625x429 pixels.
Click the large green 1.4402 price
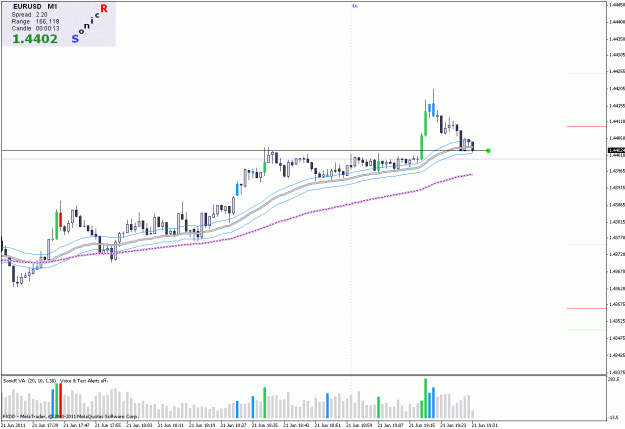pos(35,39)
